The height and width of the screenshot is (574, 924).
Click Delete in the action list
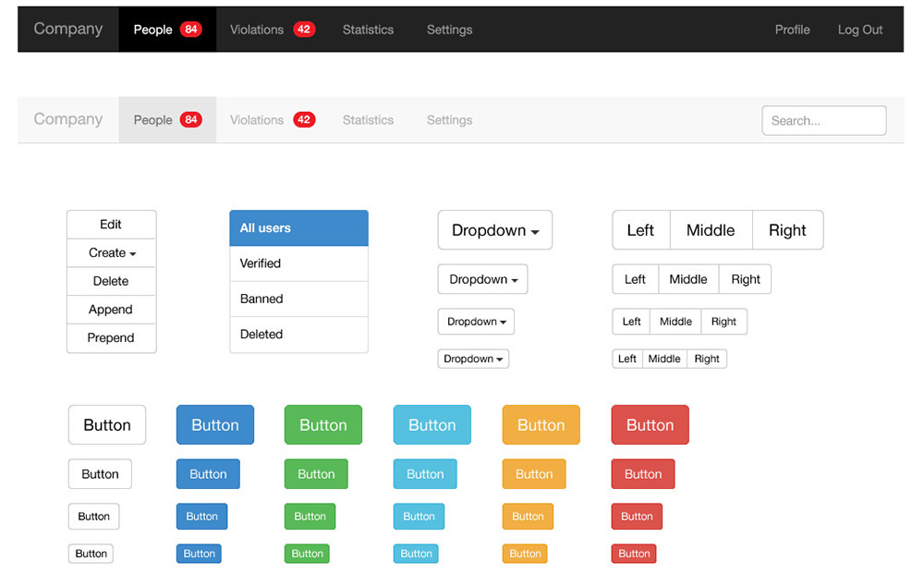(x=111, y=281)
